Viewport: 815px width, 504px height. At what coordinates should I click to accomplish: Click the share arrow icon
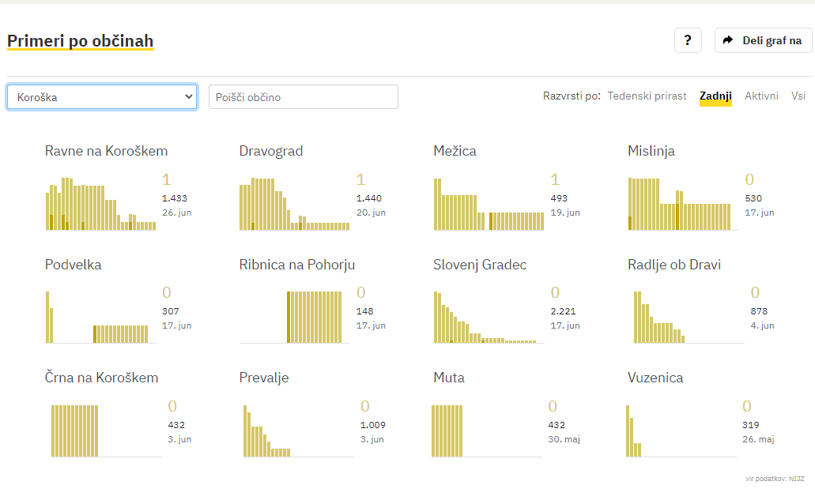(x=728, y=40)
